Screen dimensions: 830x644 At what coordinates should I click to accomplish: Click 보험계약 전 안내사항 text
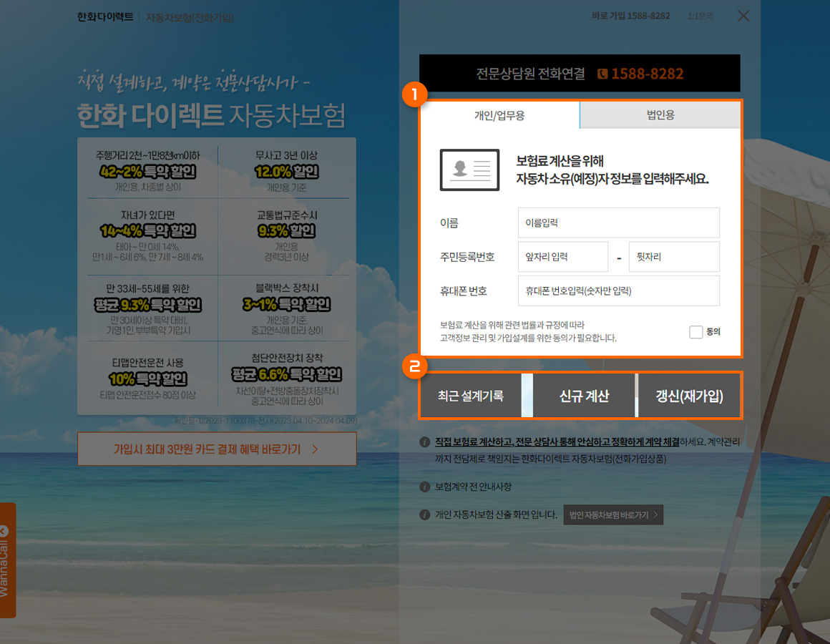473,487
